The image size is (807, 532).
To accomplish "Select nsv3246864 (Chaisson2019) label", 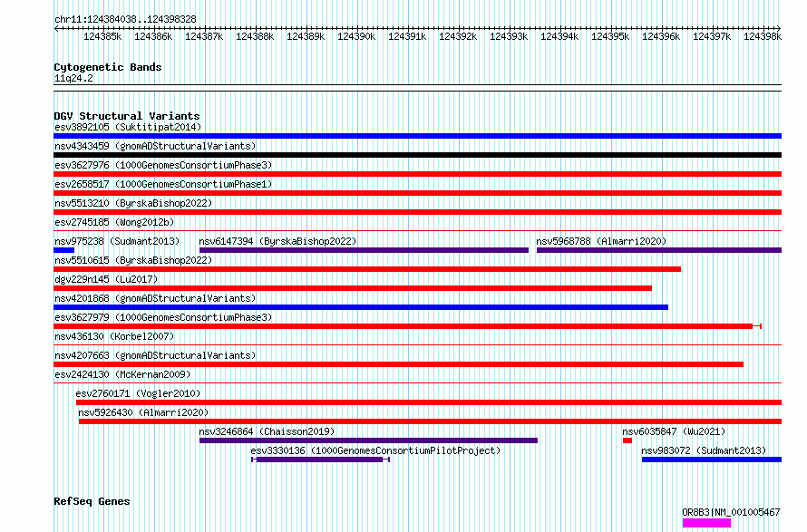I will 267,431.
